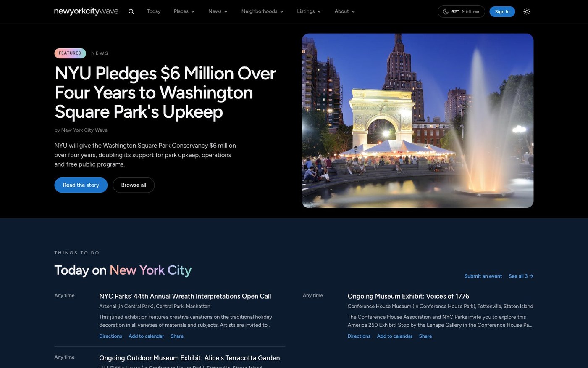Image resolution: width=588 pixels, height=368 pixels.
Task: Click the Submit an event link
Action: tap(483, 276)
